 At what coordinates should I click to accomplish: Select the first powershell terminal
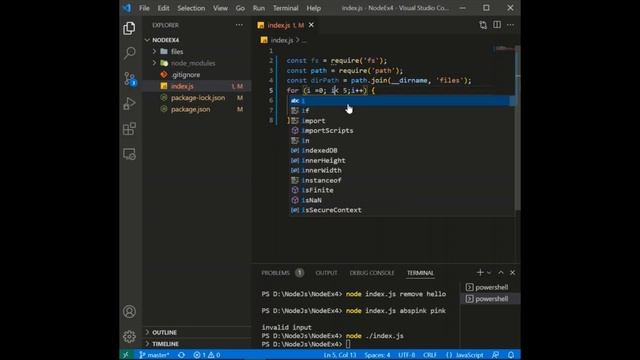pos(490,287)
